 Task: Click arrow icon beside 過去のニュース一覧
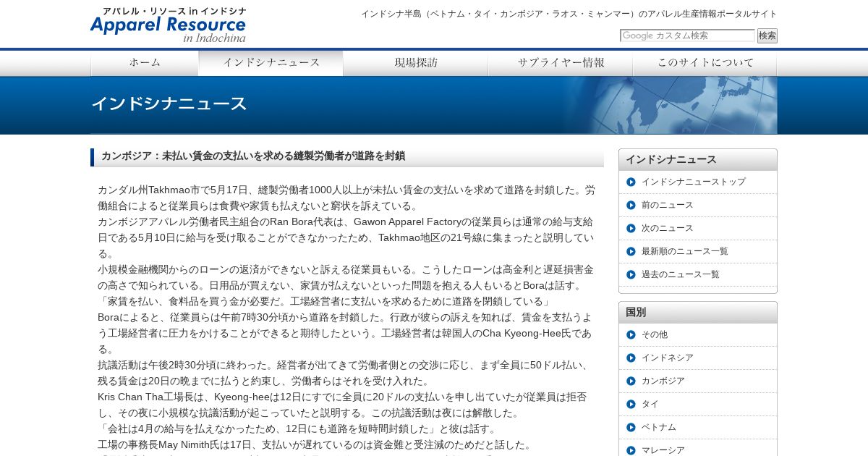(631, 274)
